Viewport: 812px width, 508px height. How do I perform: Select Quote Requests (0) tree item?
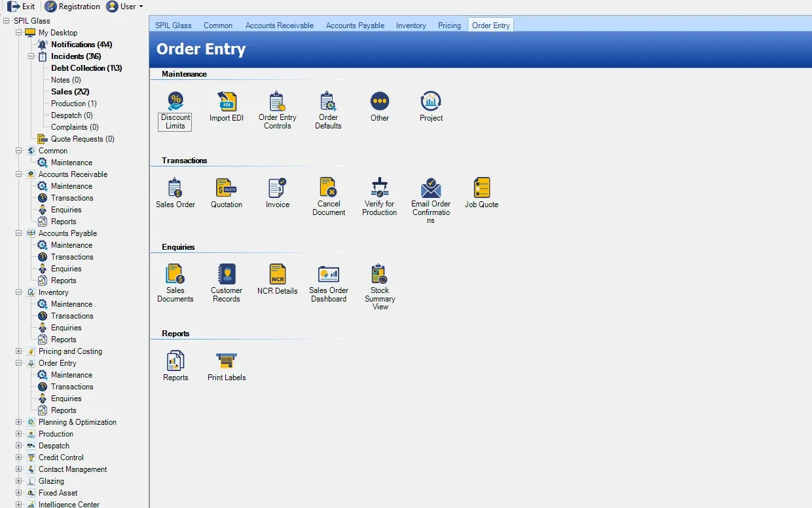coord(83,139)
